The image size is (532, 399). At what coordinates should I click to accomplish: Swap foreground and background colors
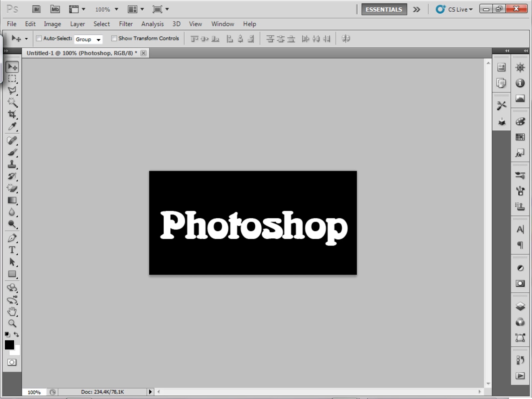point(16,334)
